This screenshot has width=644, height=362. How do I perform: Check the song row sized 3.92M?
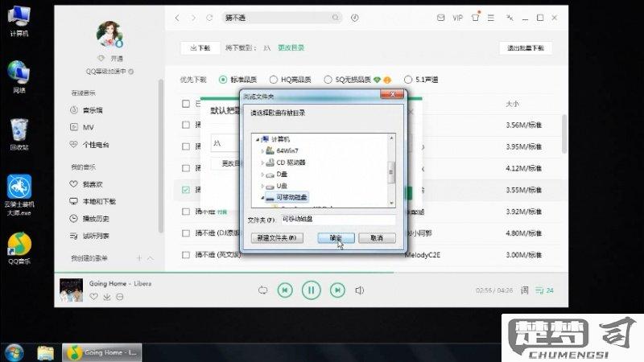coord(186,212)
